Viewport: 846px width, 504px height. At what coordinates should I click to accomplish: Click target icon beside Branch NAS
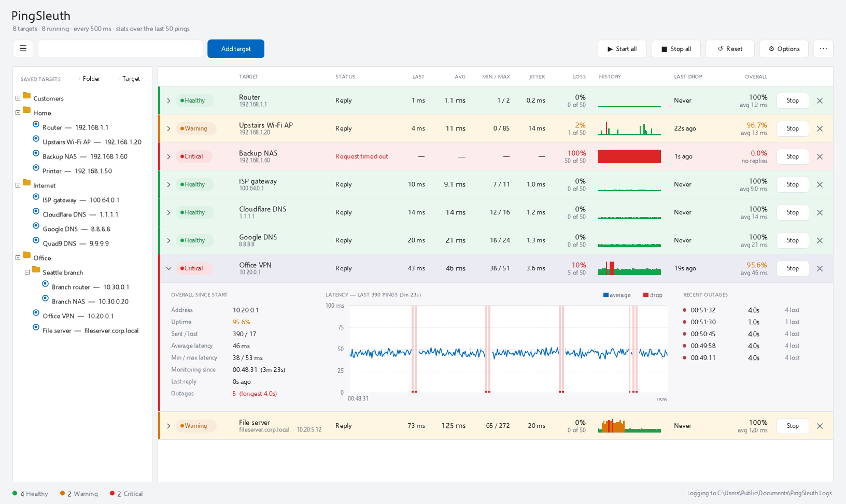pos(45,298)
